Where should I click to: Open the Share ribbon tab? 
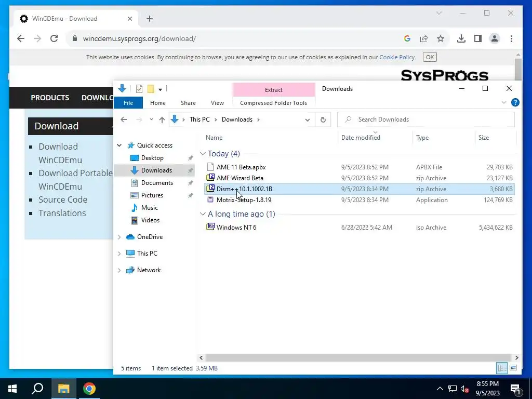click(x=188, y=103)
